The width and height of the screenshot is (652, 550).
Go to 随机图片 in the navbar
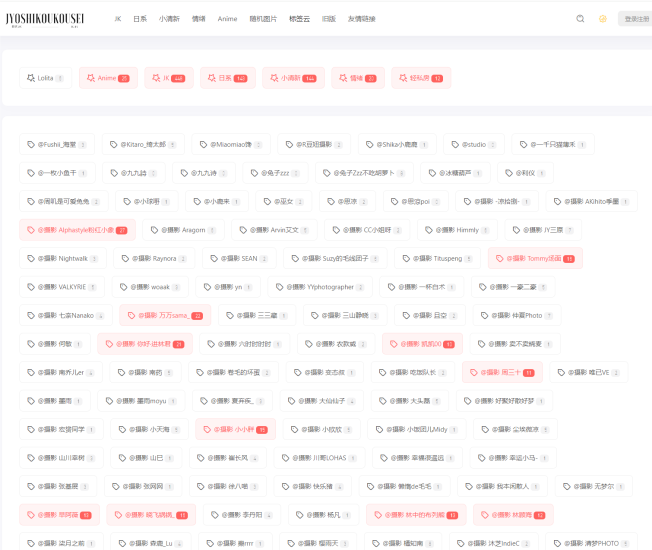point(263,18)
